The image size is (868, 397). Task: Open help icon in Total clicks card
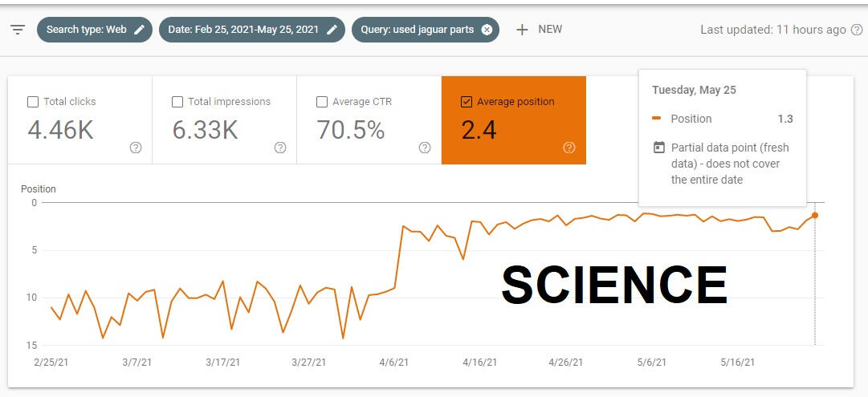coord(136,148)
